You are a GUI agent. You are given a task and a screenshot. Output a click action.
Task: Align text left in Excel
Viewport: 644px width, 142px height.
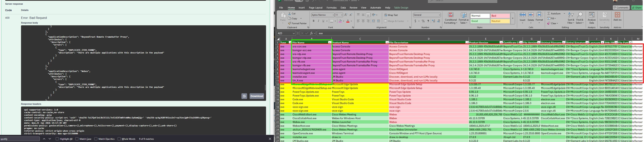coord(358,21)
